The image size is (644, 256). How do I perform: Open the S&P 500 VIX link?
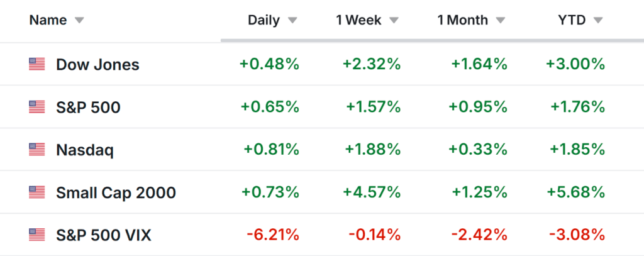point(104,235)
